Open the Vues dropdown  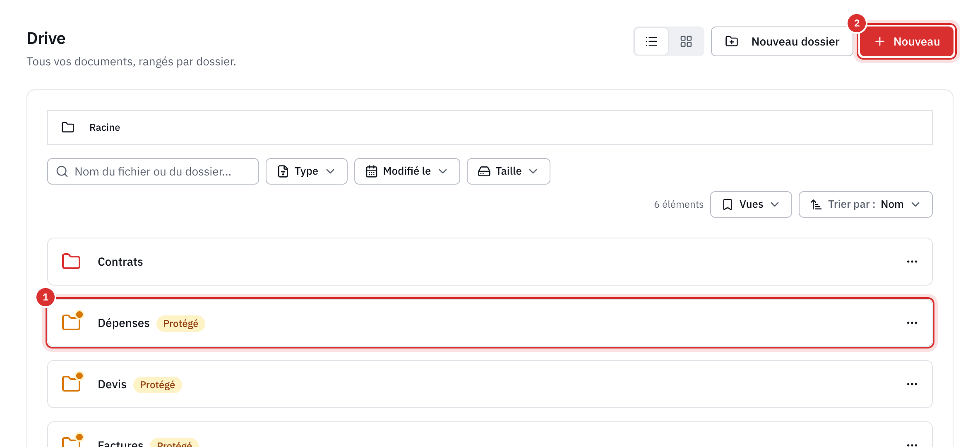(751, 204)
